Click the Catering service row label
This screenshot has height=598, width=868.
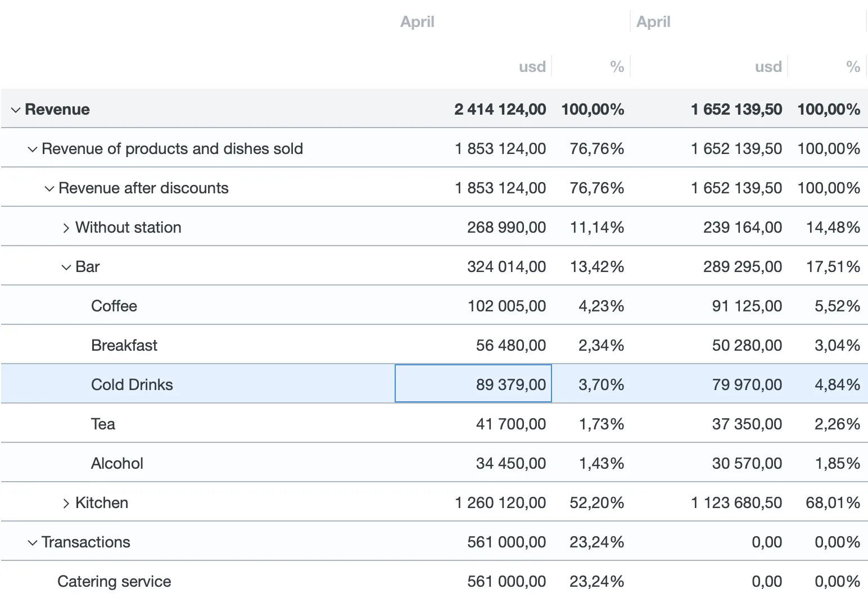[x=114, y=582]
